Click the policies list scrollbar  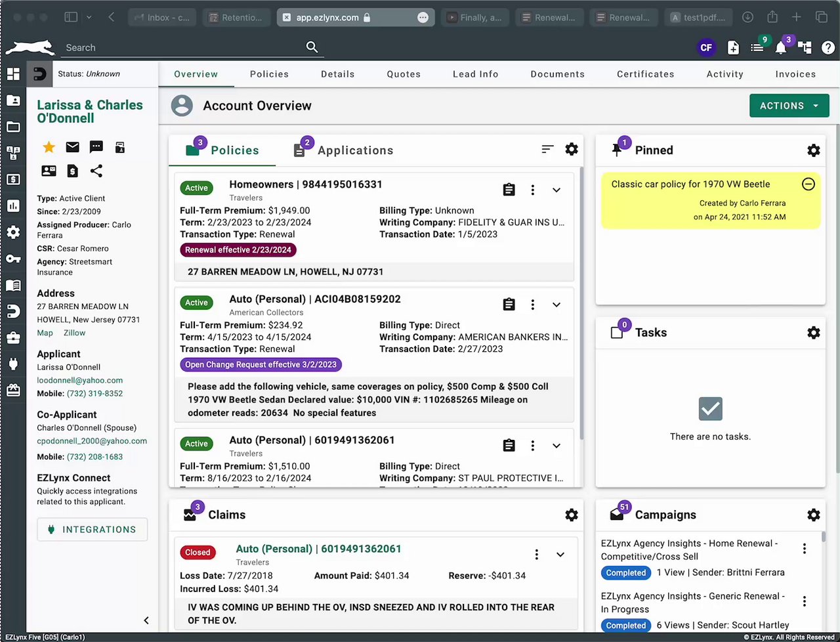point(581,302)
